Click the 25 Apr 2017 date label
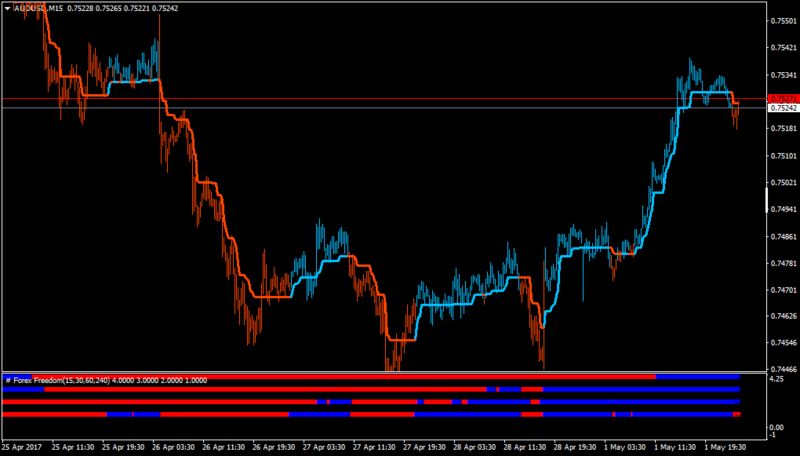The height and width of the screenshot is (456, 800). pos(22,447)
